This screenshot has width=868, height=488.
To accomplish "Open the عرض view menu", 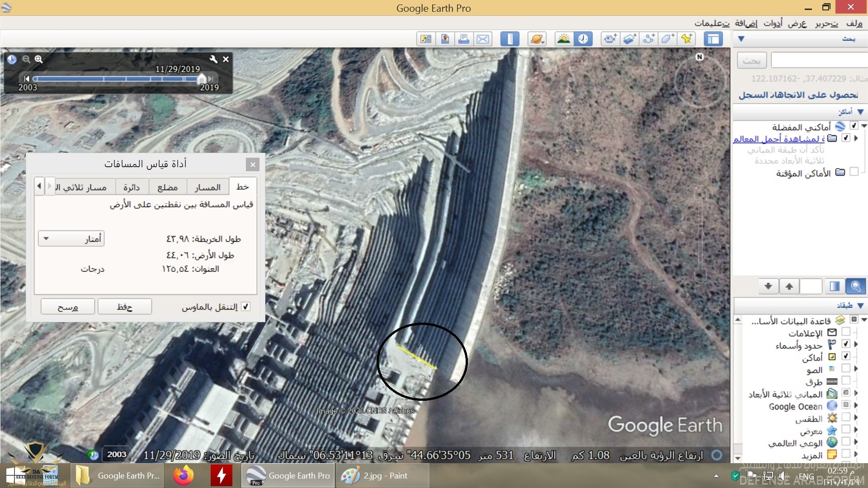I will click(x=797, y=23).
